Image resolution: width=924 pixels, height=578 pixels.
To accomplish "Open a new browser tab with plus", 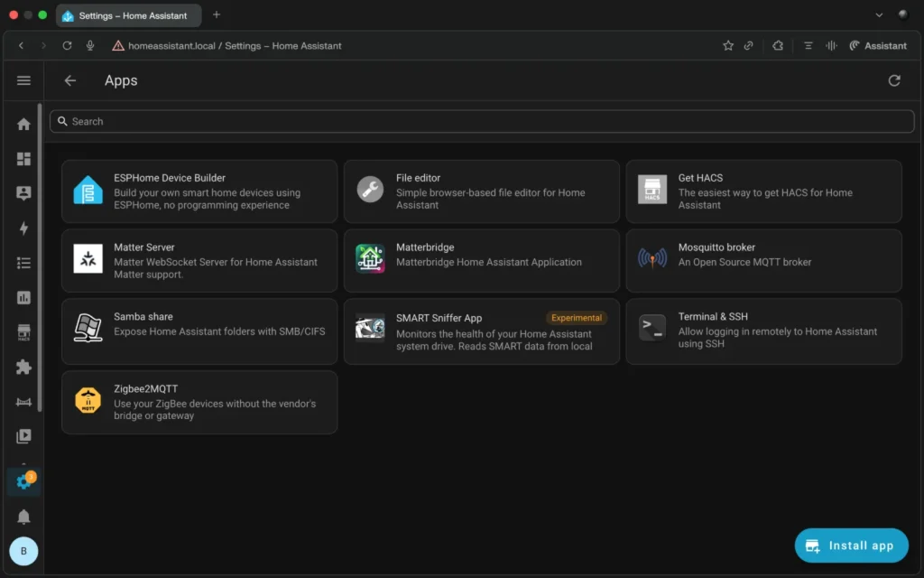I will tap(217, 14).
